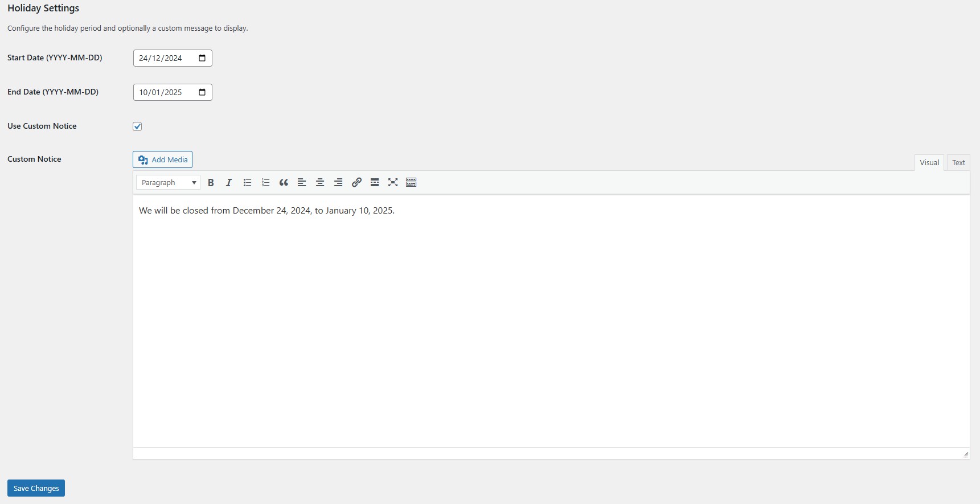Toggle bold formatting in editor toolbar

coord(211,182)
